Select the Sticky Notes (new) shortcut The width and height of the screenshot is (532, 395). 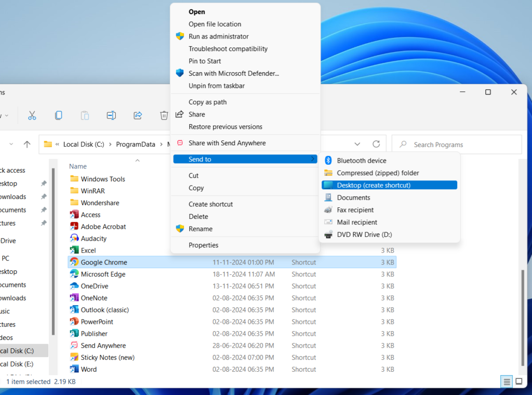point(102,358)
